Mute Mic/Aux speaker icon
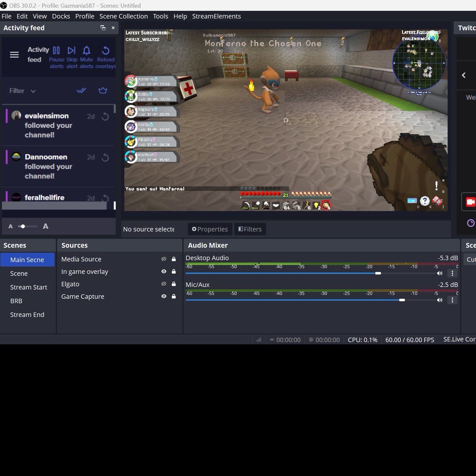The width and height of the screenshot is (476, 476). pos(440,300)
